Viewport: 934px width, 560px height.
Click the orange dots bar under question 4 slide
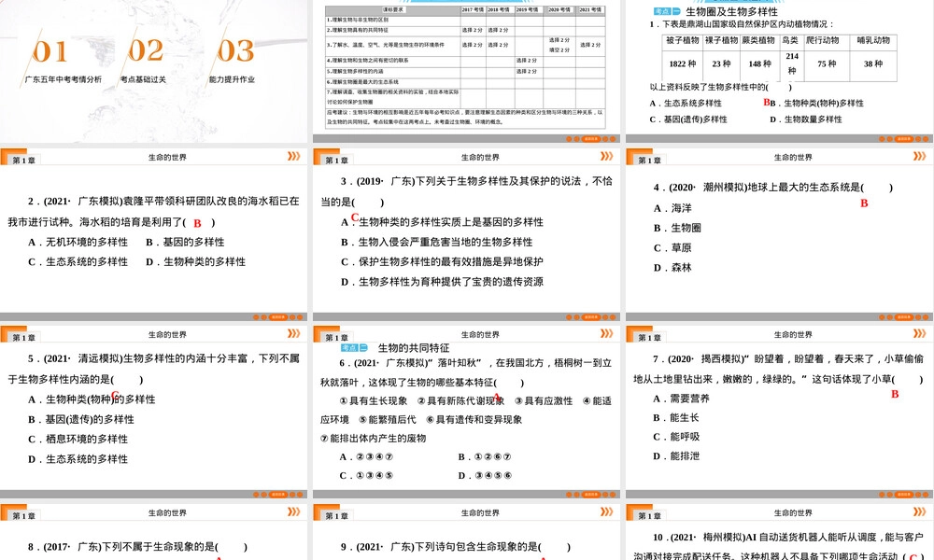pos(903,317)
